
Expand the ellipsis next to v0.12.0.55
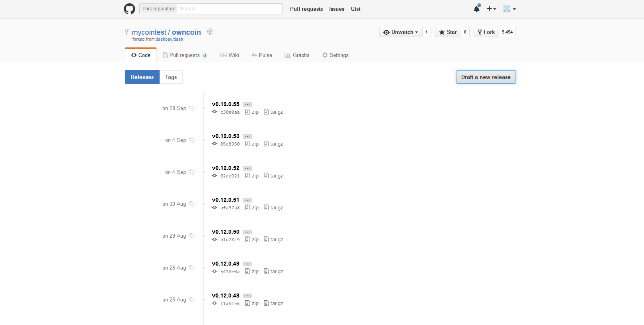click(247, 104)
